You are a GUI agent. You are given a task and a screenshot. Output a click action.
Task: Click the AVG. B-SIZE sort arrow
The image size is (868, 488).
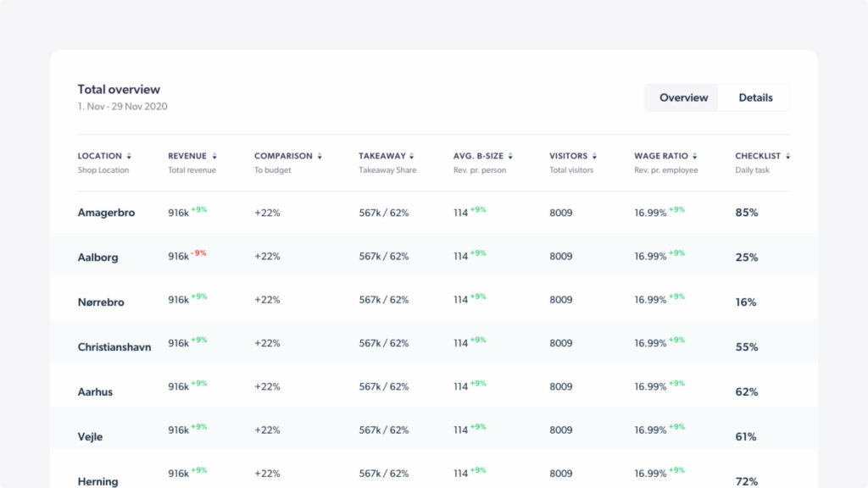[x=510, y=157]
